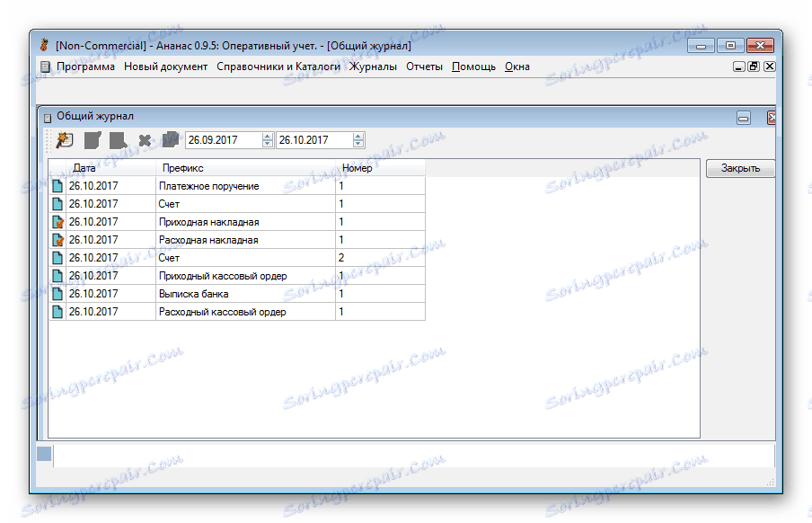812x523 pixels.
Task: Open the Журналы menu
Action: pos(374,66)
